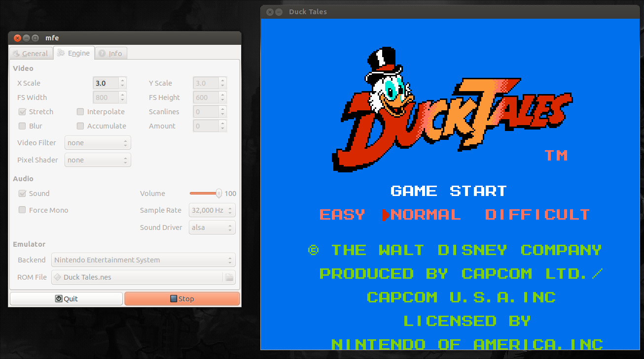Image resolution: width=644 pixels, height=359 pixels.
Task: Click the ROM file type icon
Action: tap(58, 277)
